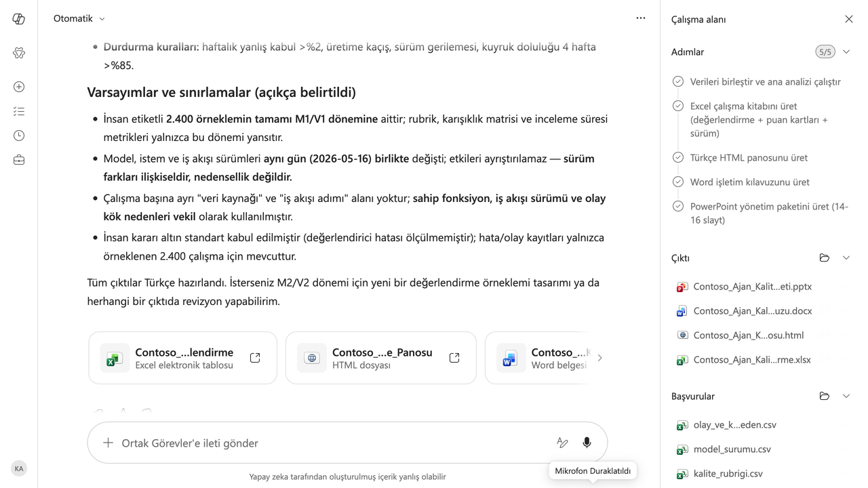Open Contoso_...e_Panosu HTML card
This screenshot has width=868, height=488.
[380, 358]
